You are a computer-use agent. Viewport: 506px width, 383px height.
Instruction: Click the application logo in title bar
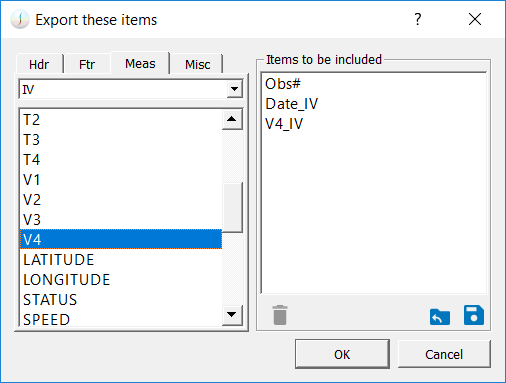pyautogui.click(x=20, y=20)
